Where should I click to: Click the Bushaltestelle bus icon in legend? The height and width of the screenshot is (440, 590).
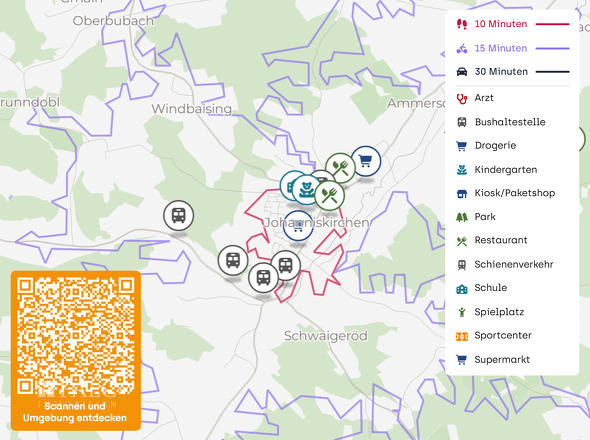pyautogui.click(x=462, y=122)
